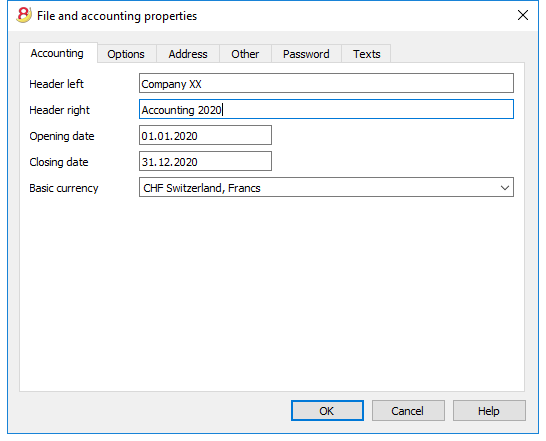
Task: Focus the Header left field
Action: [x=326, y=83]
